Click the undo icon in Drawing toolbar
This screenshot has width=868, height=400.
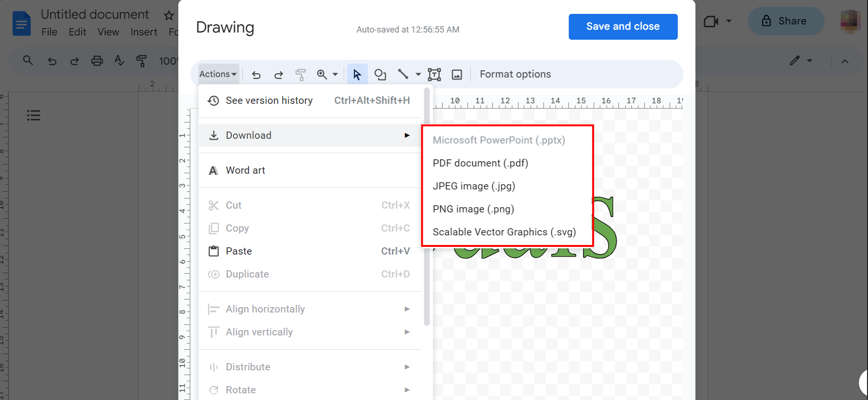click(x=256, y=75)
